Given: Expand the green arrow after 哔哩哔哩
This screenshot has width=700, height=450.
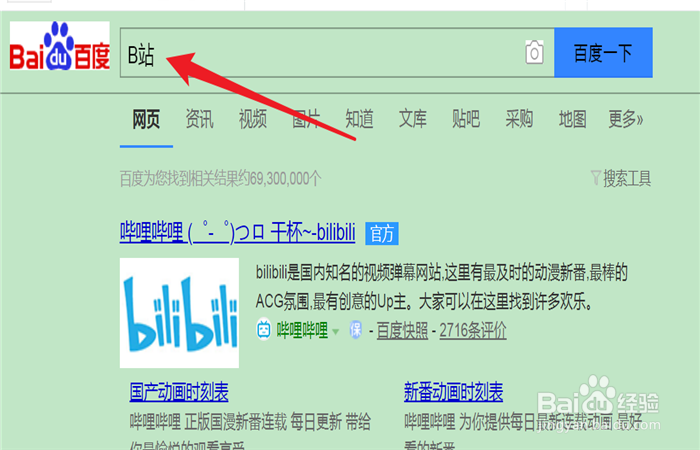Looking at the screenshot, I should 336,331.
